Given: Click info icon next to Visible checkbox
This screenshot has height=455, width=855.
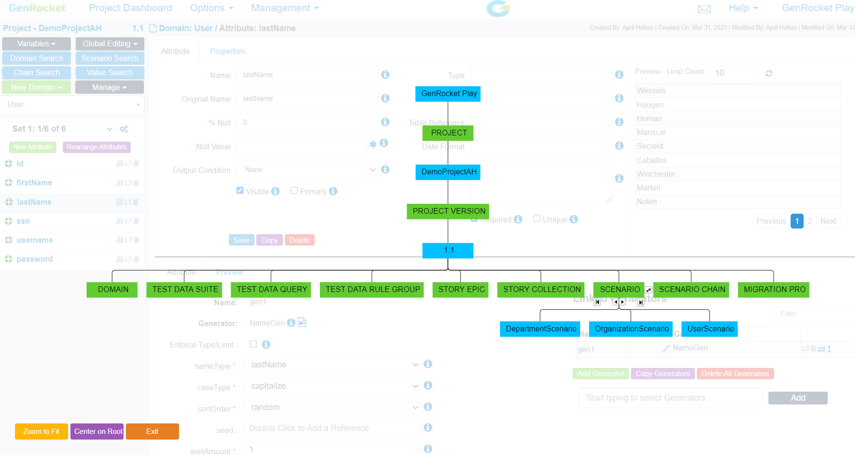Looking at the screenshot, I should 275,191.
